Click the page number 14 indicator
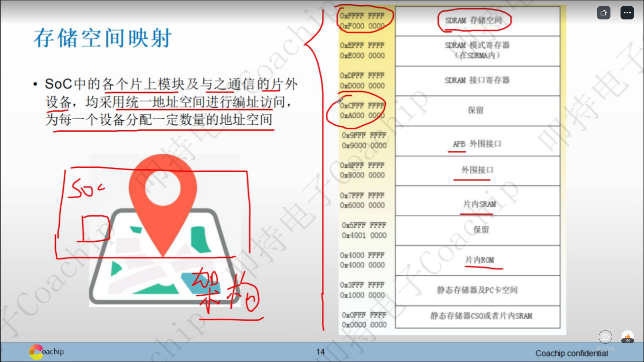644x362 pixels. point(321,352)
